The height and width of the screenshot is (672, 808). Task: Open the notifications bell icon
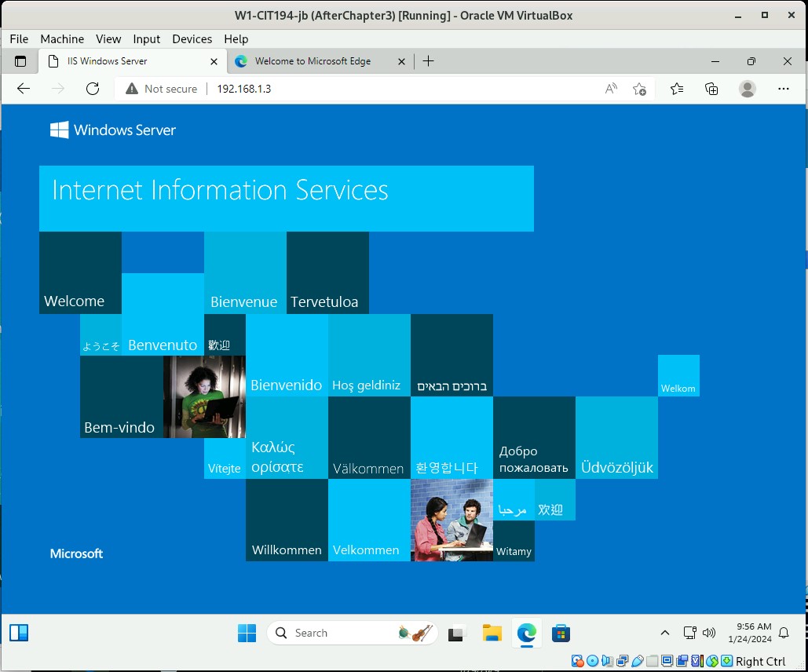point(784,633)
